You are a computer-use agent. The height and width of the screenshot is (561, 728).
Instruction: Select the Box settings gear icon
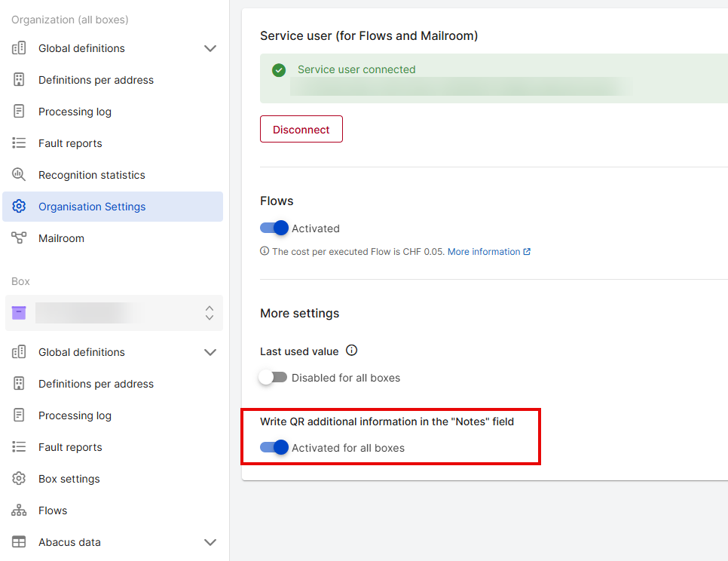click(19, 478)
